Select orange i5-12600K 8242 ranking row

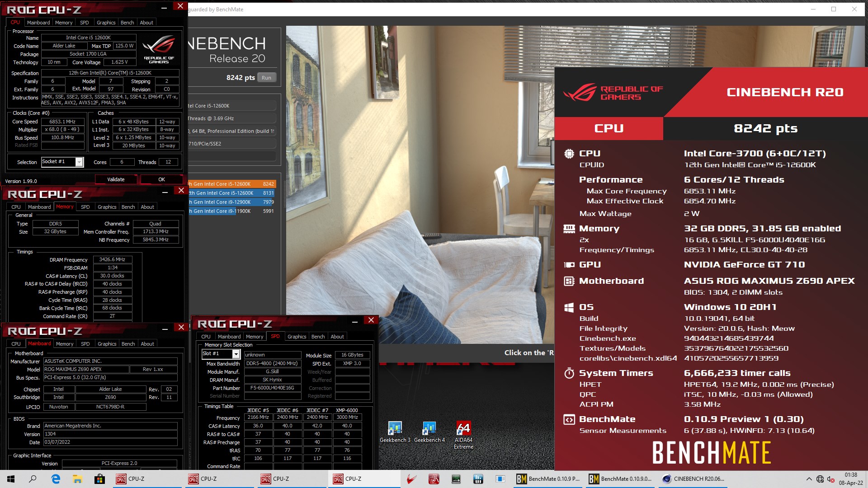click(231, 184)
